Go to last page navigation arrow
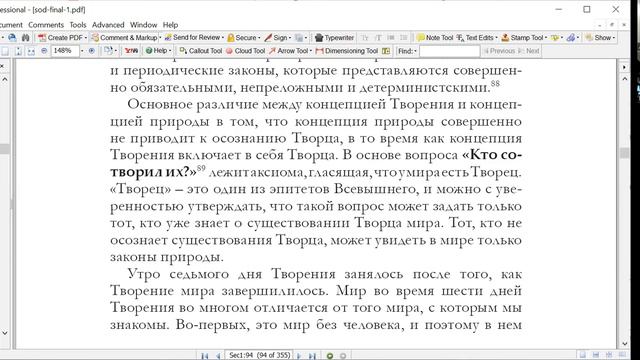Image resolution: width=640 pixels, height=360 pixels. click(x=313, y=356)
